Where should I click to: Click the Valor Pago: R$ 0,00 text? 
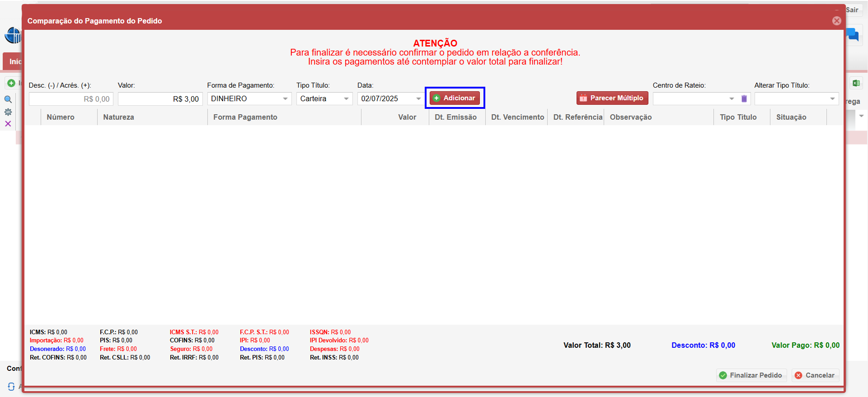[806, 345]
